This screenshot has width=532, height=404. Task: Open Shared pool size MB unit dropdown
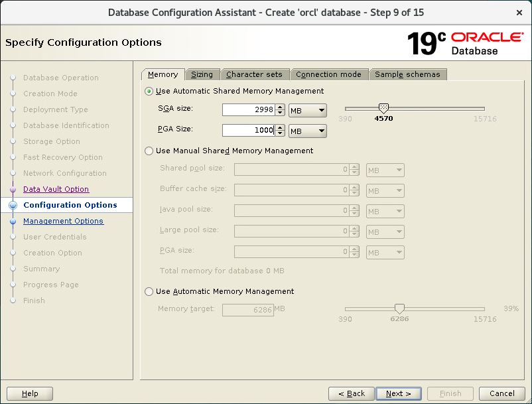pyautogui.click(x=385, y=170)
